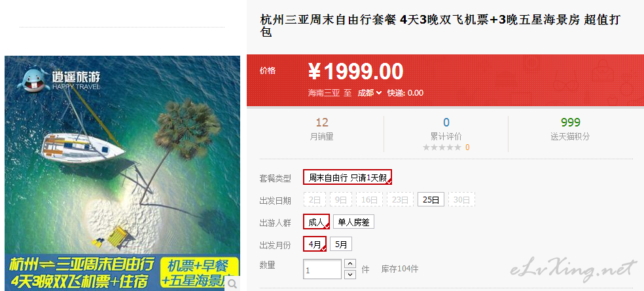Click the 月销量 monthly sales figure
Image resolution: width=644 pixels, height=291 pixels.
pos(322,123)
